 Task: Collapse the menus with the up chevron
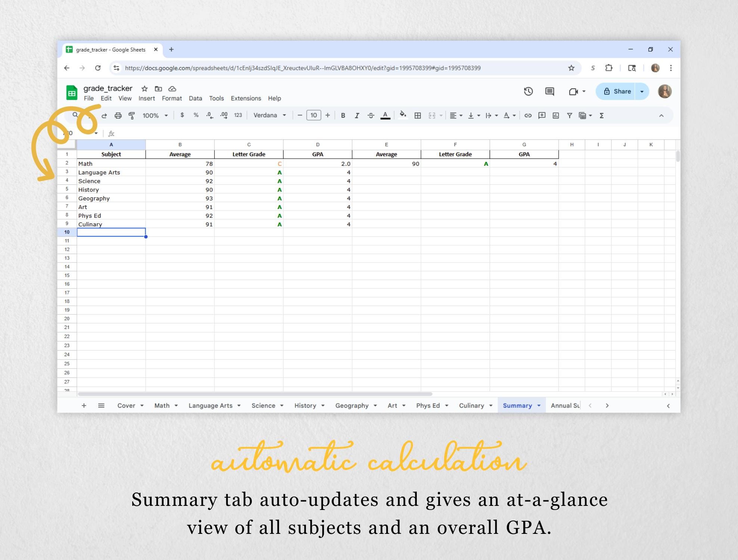tap(661, 116)
